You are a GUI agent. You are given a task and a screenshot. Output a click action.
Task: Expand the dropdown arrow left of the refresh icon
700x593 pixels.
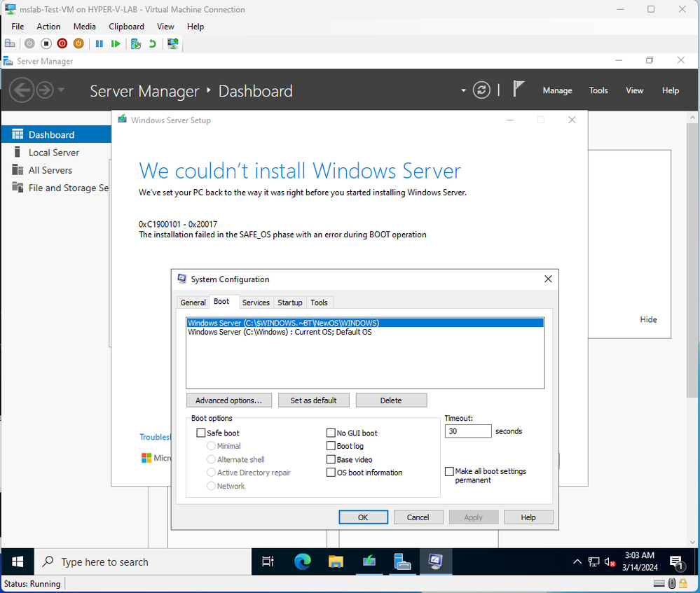[x=463, y=90]
